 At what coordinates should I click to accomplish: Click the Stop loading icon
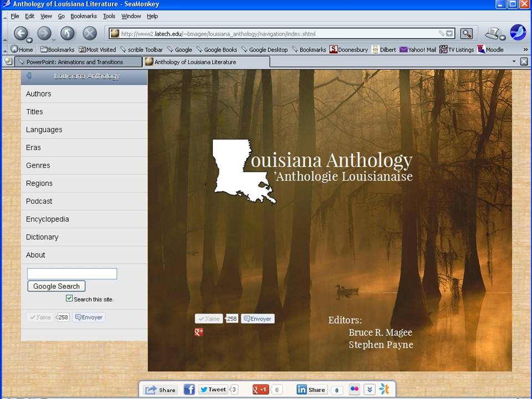(x=90, y=34)
